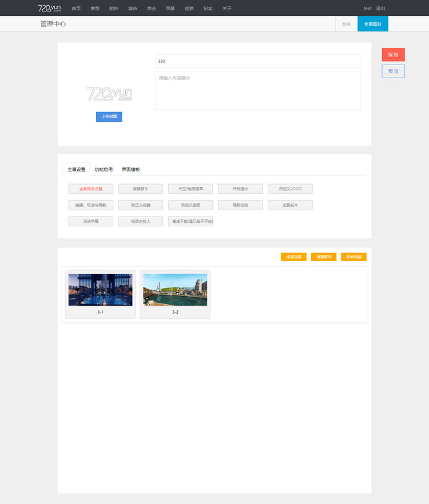This screenshot has height=504, width=429.
Task: Open the 链接、电话与导航 setting
Action: pos(91,205)
